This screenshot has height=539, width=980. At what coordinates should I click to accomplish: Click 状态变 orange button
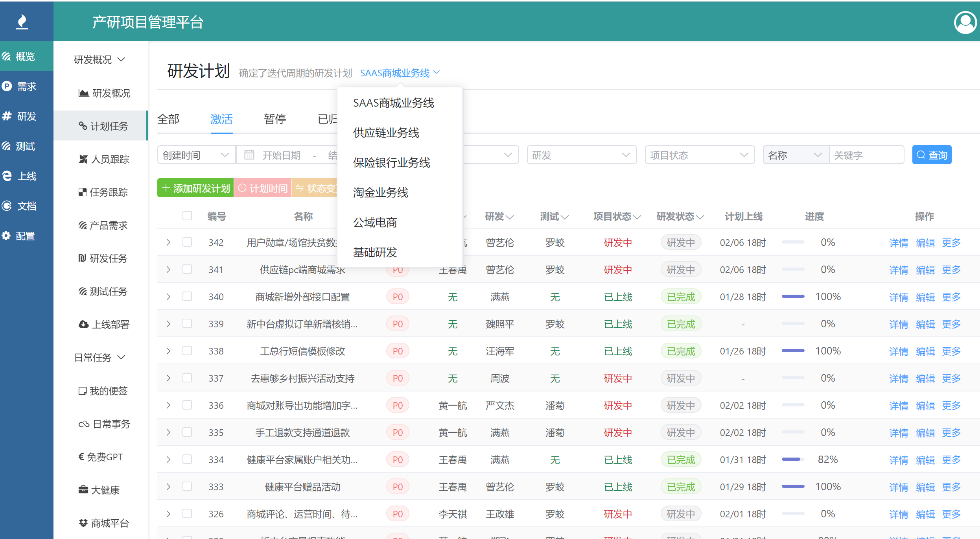(x=315, y=188)
